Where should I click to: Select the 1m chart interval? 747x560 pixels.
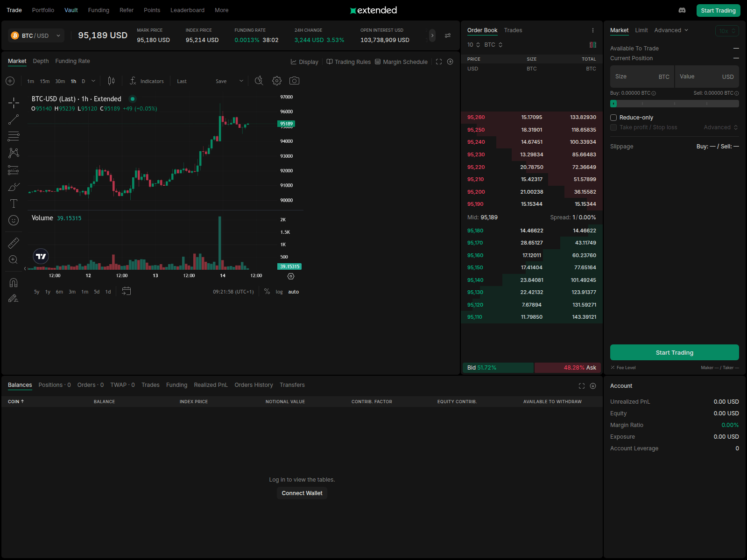31,81
